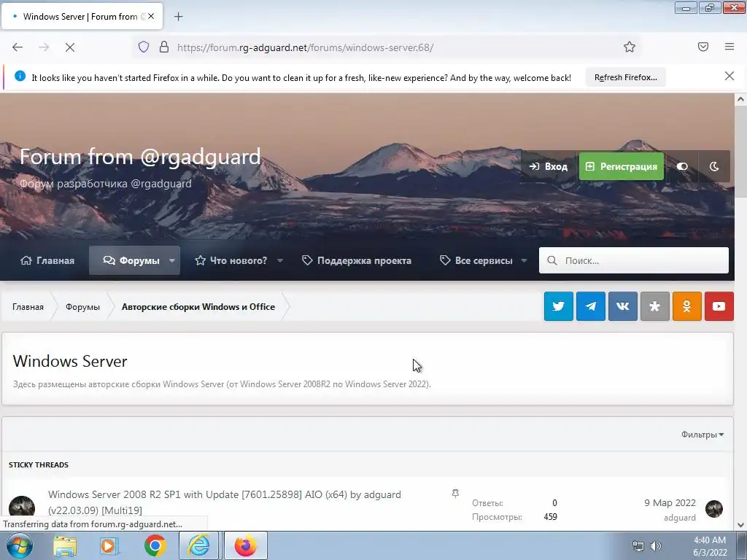Open the Firefox application menu
This screenshot has width=747, height=560.
[x=729, y=47]
